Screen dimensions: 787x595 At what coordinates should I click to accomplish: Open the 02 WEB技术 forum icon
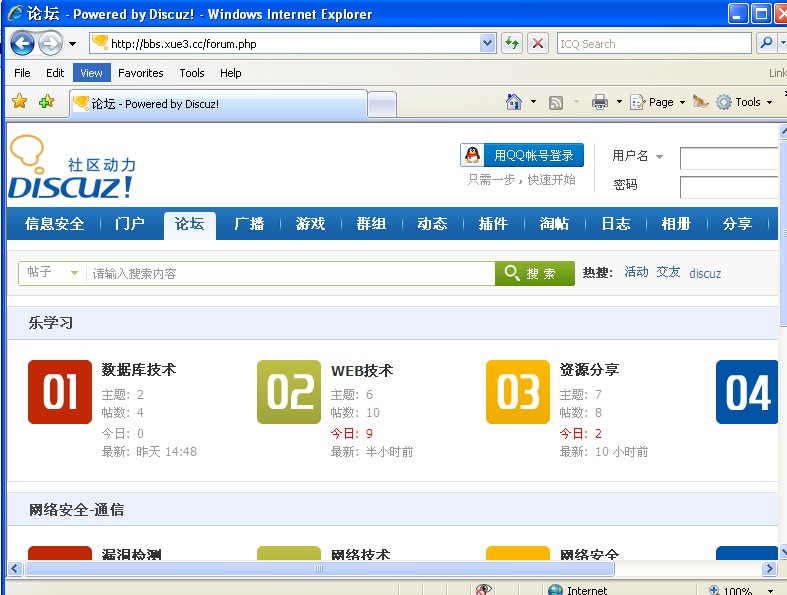pos(289,392)
